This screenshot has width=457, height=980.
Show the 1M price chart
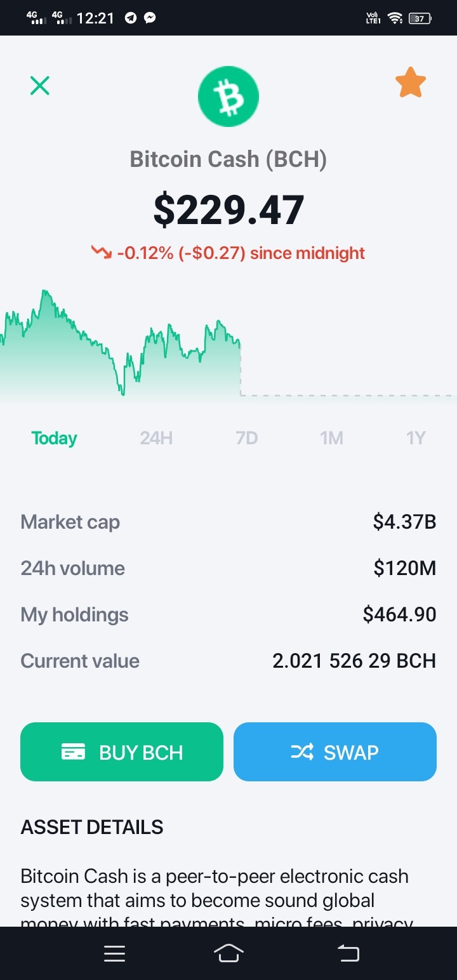point(332,438)
